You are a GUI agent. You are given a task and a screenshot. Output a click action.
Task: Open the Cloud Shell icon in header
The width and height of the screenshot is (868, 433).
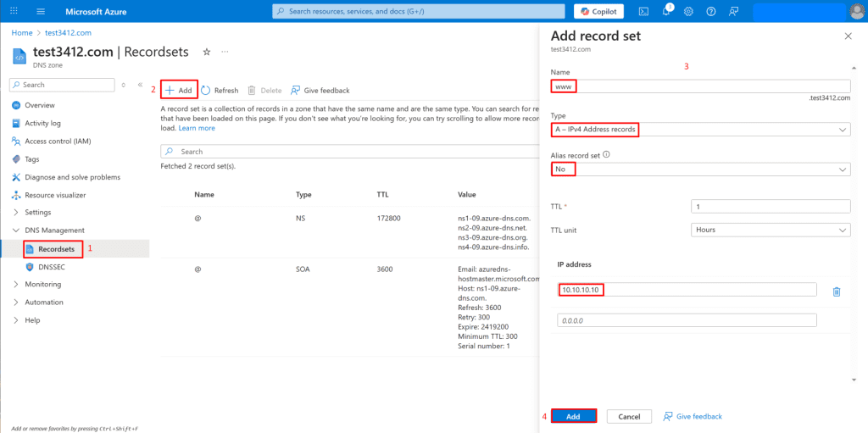643,11
